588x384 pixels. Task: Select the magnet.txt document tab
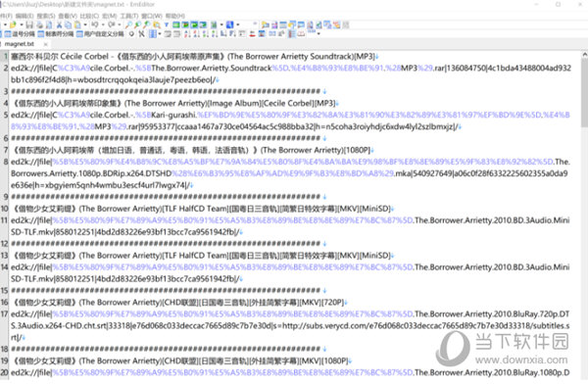[x=20, y=44]
